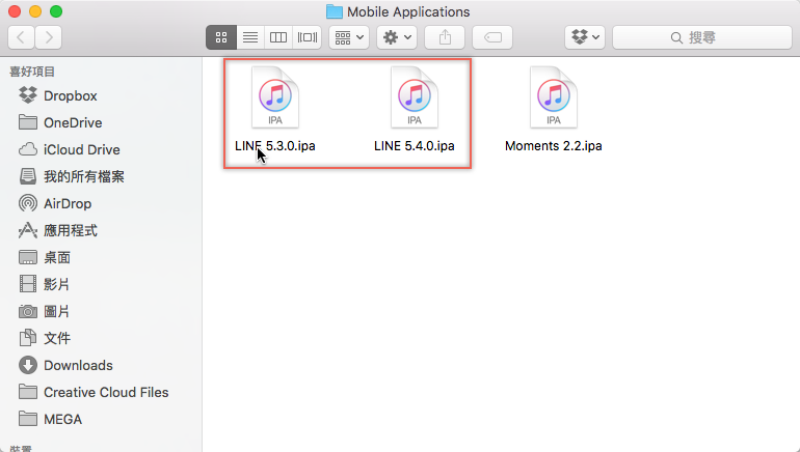This screenshot has width=800, height=452.
Task: Switch to icon view
Action: 221,37
